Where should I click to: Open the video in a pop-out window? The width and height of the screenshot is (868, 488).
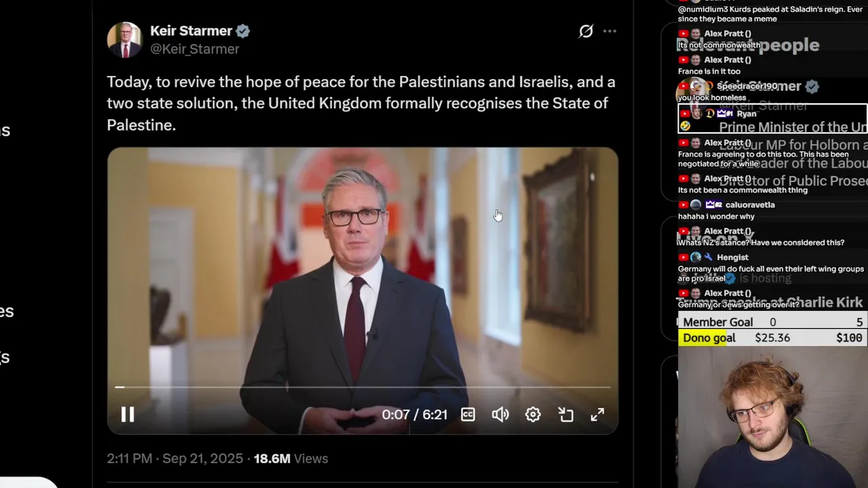pos(566,414)
